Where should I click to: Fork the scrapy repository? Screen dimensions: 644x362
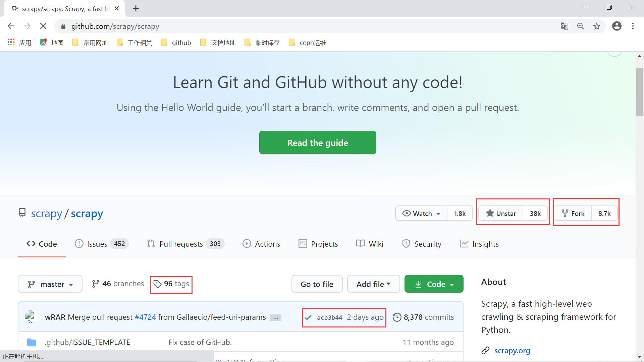click(573, 214)
